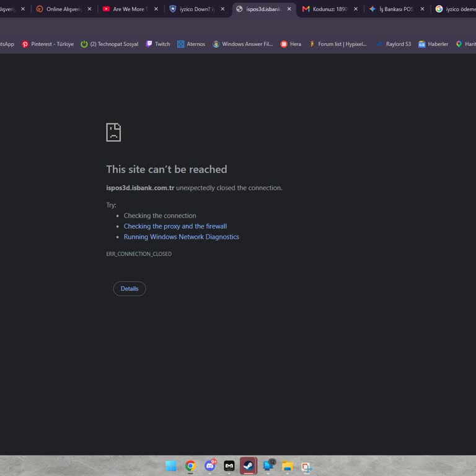Open the Pinterest - Türkiye bookmark
The image size is (476, 476).
(48, 44)
